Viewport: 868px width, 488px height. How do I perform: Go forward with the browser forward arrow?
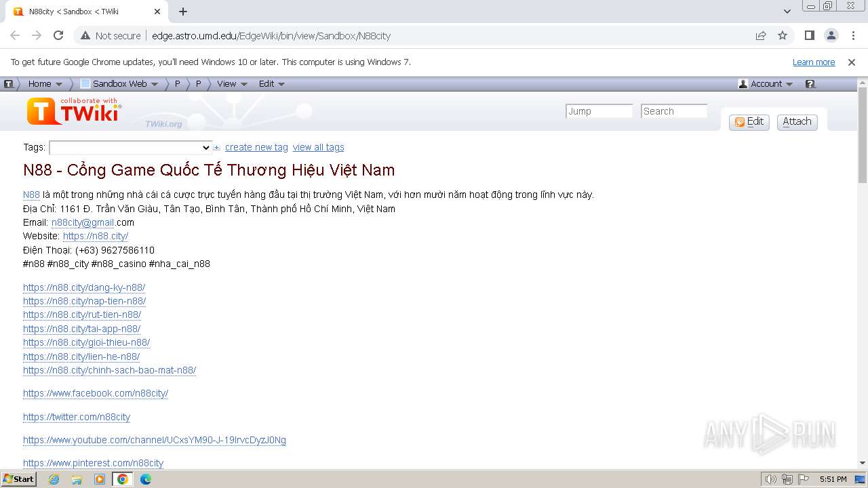pos(37,35)
